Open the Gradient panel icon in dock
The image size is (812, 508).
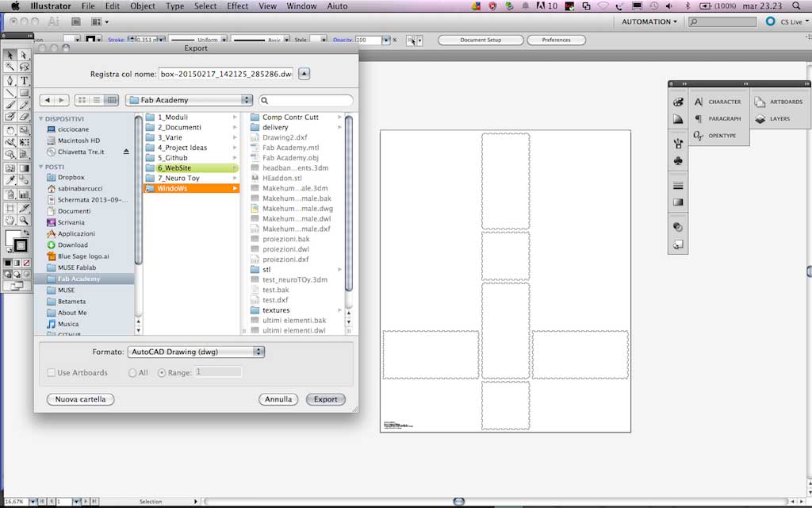tap(678, 202)
